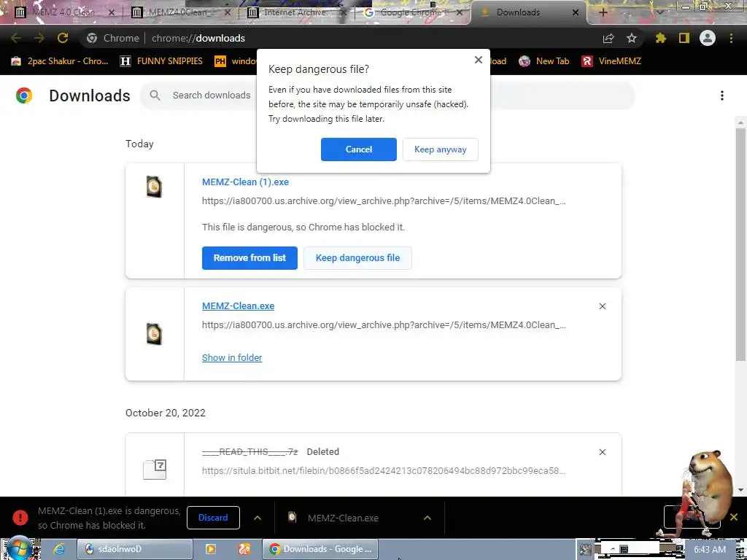Reload the page with refresh icon
Image resolution: width=747 pixels, height=560 pixels.
[x=63, y=38]
